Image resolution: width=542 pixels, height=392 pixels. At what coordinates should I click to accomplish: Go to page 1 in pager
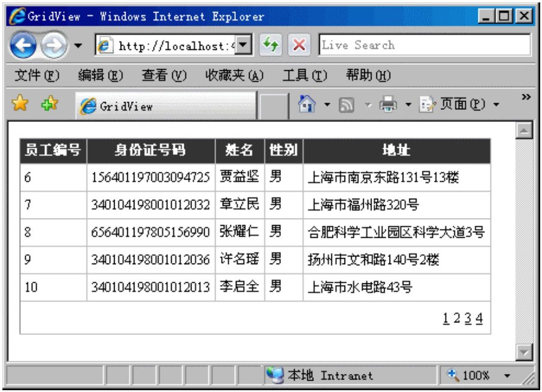[x=446, y=318]
